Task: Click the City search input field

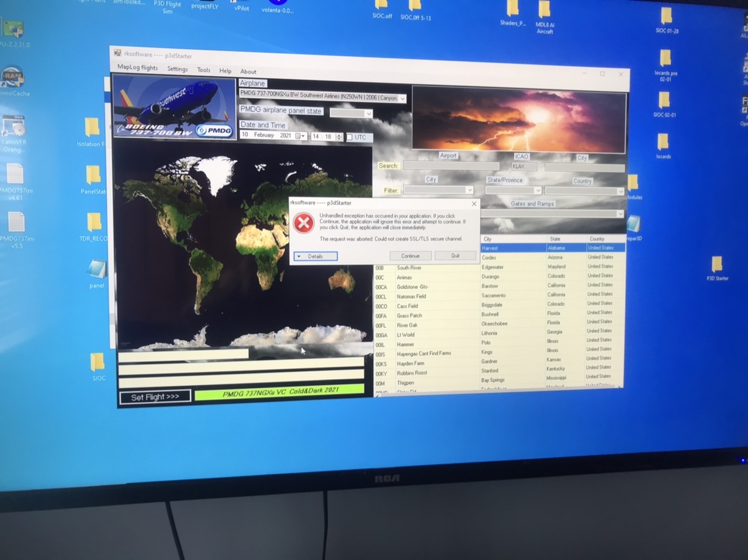Action: [x=584, y=168]
